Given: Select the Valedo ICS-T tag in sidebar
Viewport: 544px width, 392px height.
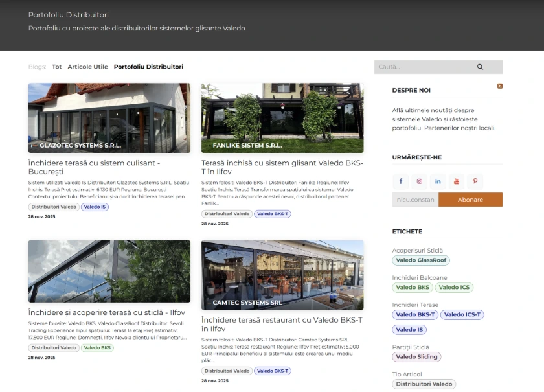Looking at the screenshot, I should 463,315.
